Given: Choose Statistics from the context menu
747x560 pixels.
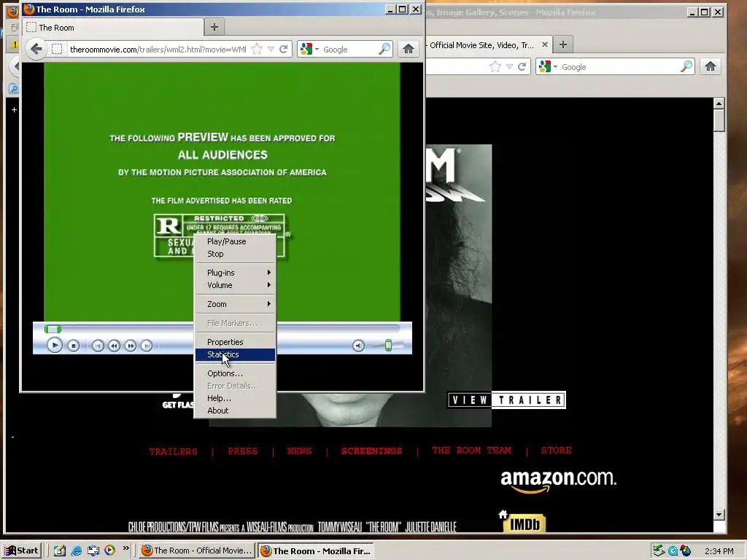Looking at the screenshot, I should pyautogui.click(x=236, y=354).
